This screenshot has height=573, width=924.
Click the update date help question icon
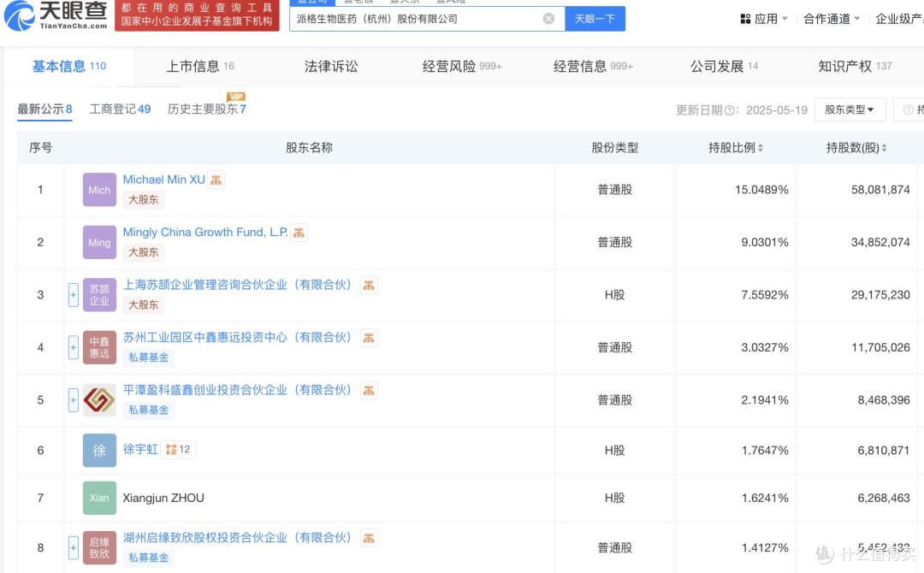pos(730,110)
